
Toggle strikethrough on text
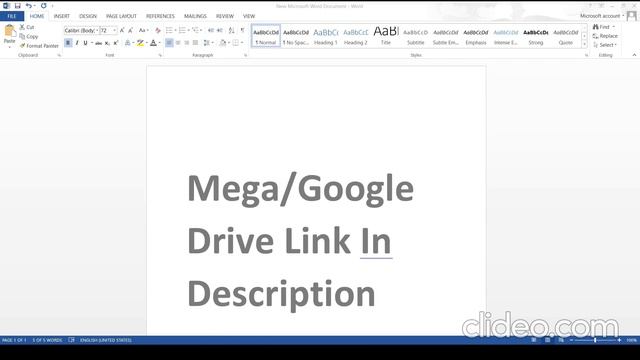(x=98, y=43)
